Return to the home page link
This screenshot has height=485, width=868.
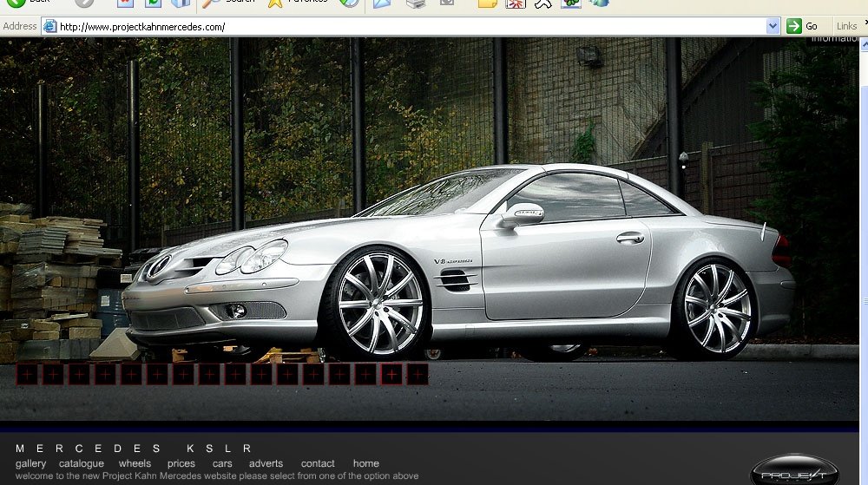366,463
